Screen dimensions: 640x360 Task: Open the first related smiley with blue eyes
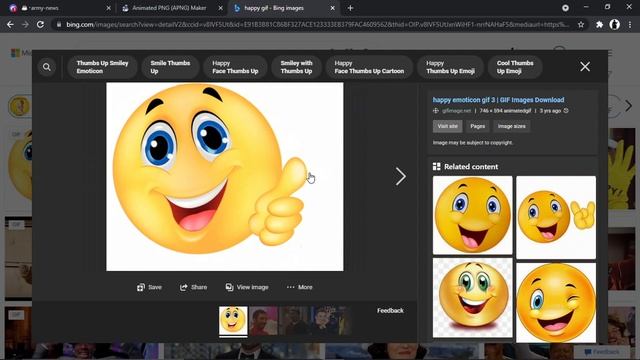[x=472, y=215]
